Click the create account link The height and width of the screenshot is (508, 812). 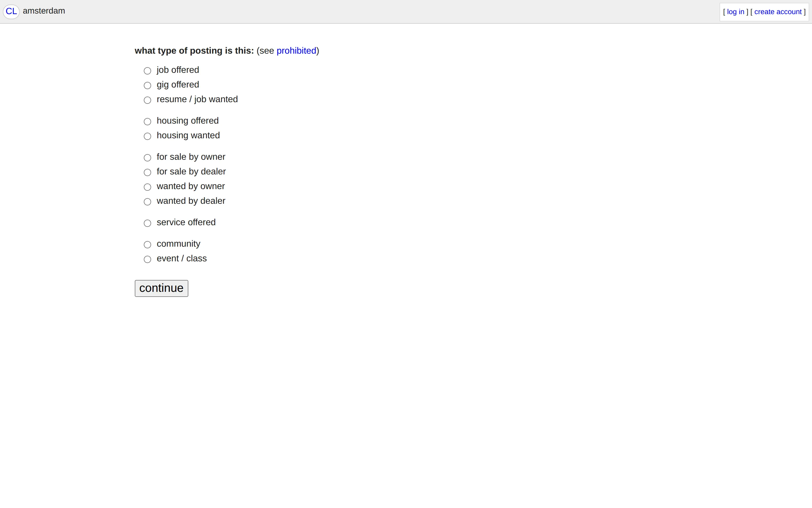[778, 12]
